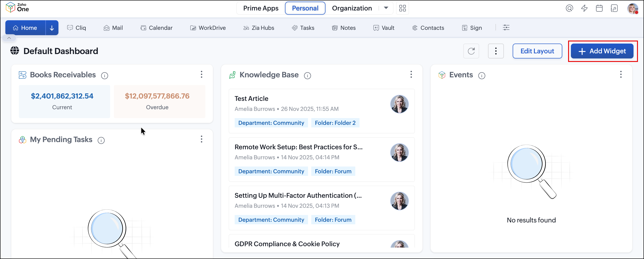Image resolution: width=644 pixels, height=259 pixels.
Task: Select the Organization view
Action: (352, 8)
